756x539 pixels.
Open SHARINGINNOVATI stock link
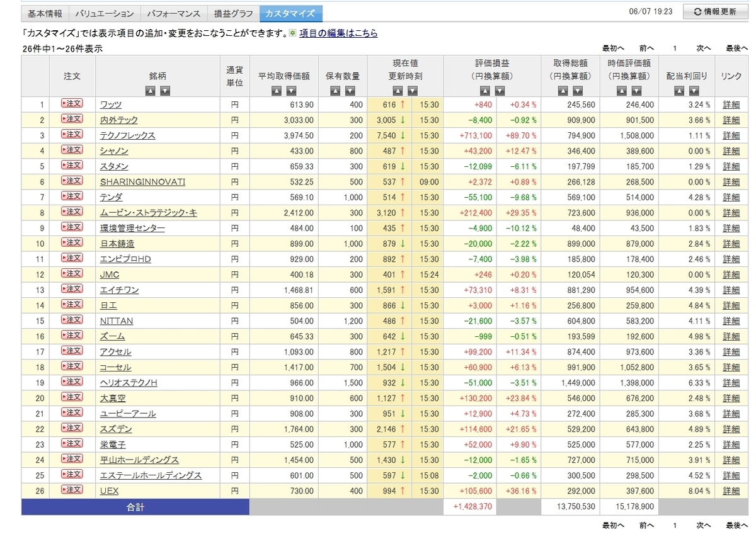click(143, 182)
